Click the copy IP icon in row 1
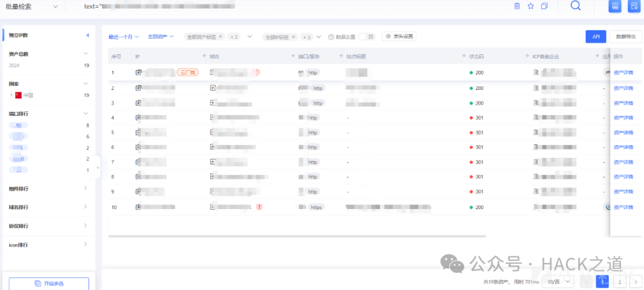 138,73
